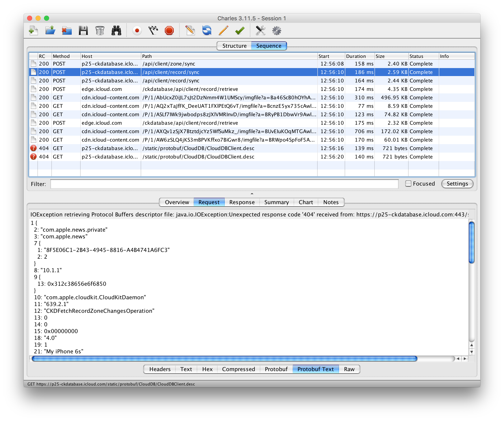Sort table by Status column header

tap(423, 56)
